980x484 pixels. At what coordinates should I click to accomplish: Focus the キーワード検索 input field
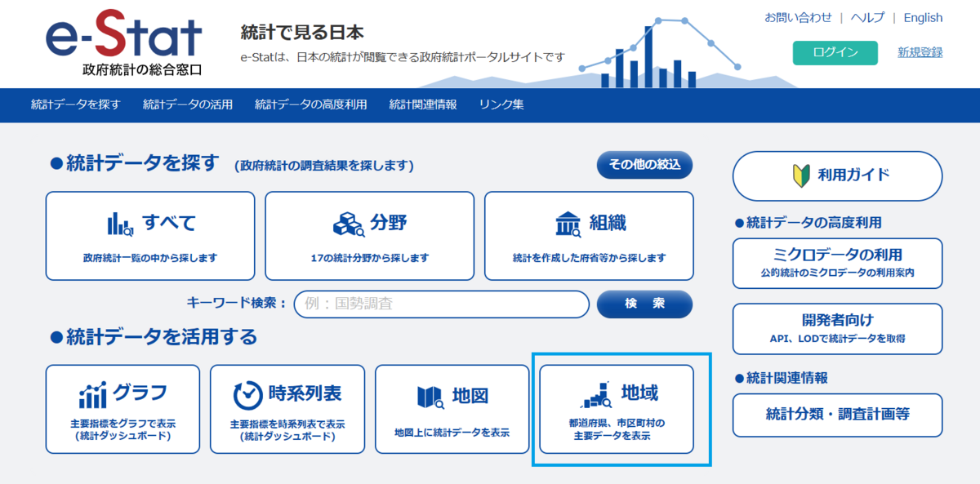[x=441, y=304]
